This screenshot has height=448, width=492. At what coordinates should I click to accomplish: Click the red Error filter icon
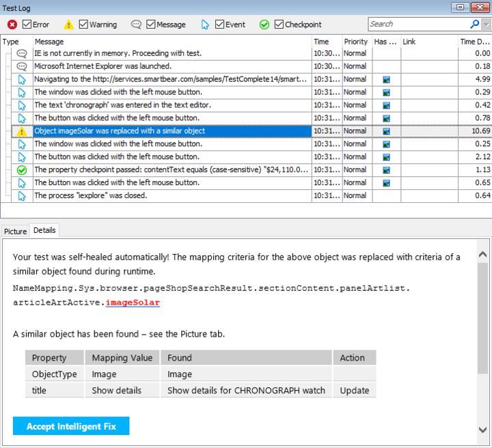(12, 25)
